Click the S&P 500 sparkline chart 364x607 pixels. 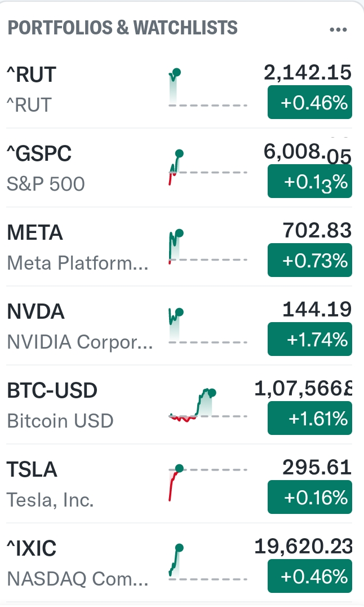pos(207,168)
